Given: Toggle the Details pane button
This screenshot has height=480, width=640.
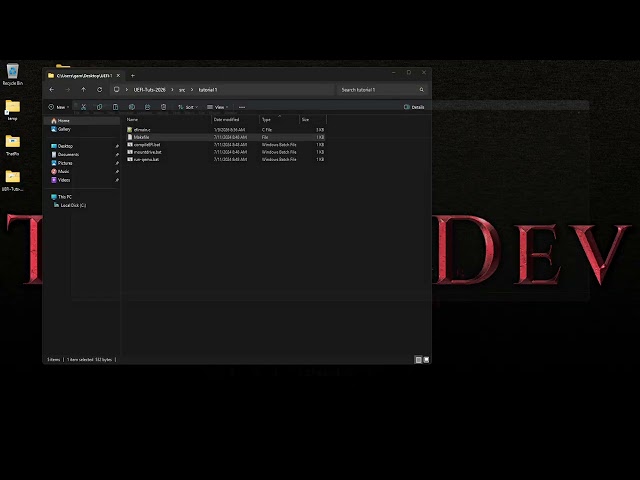Looking at the screenshot, I should point(414,107).
